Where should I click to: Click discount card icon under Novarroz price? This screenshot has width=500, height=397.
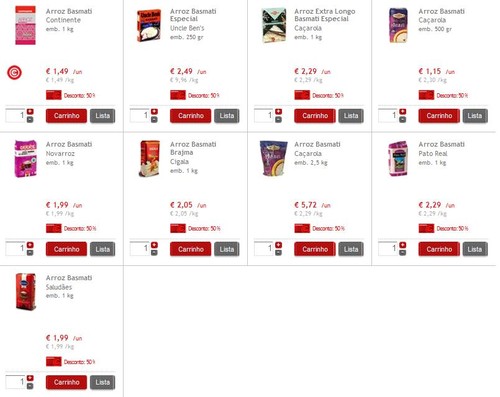[54, 228]
